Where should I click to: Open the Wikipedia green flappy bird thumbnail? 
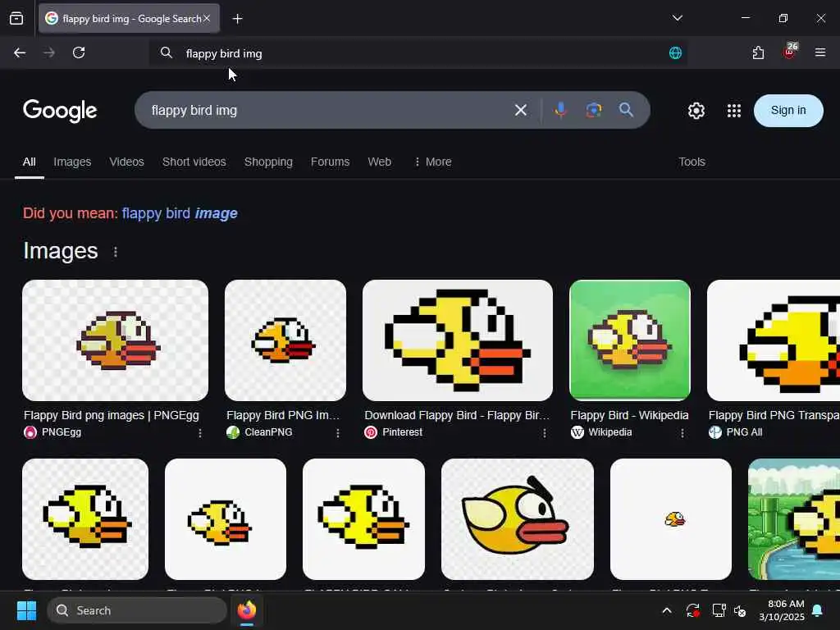630,340
